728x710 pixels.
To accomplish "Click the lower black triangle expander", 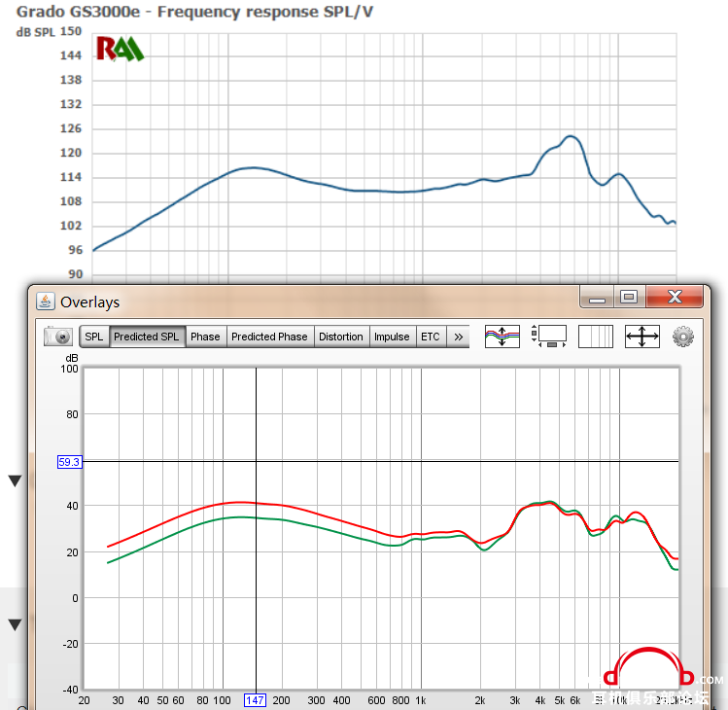I will coord(15,624).
